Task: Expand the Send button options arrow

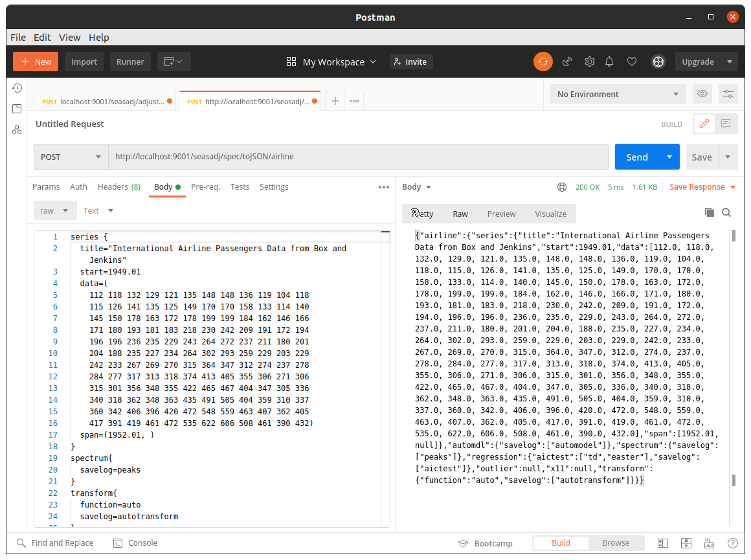Action: point(669,157)
